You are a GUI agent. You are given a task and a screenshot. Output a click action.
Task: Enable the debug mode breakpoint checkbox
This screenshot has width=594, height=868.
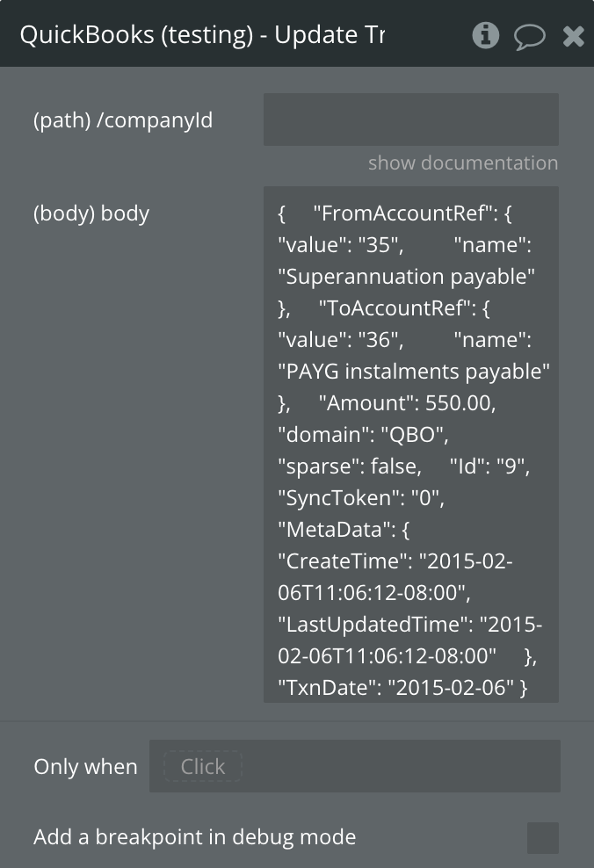coord(542,838)
